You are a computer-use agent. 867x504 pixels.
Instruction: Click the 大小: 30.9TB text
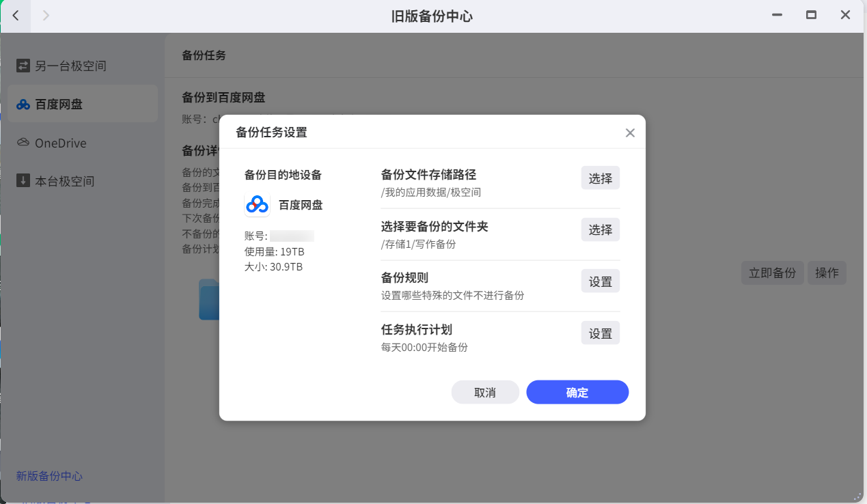[273, 266]
